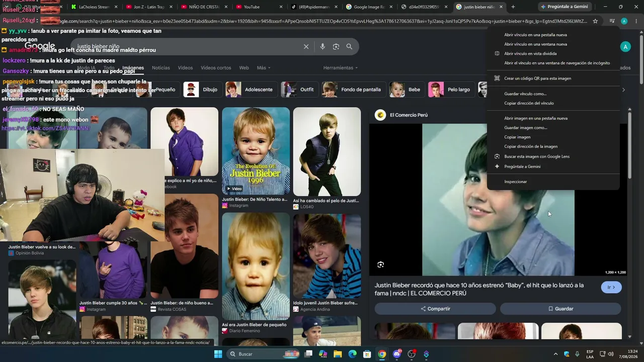The height and width of the screenshot is (362, 644).
Task: Choose 'Abrir vínculo en vista dividida'
Action: pos(553,54)
